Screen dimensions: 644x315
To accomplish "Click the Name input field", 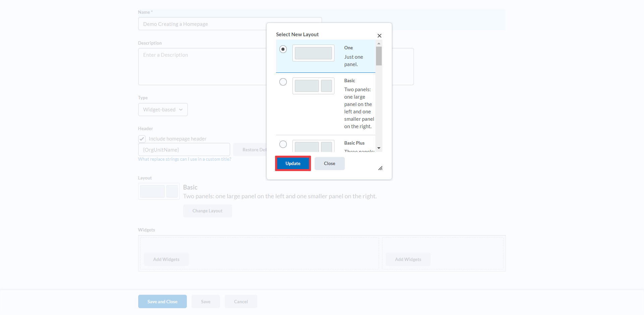I will click(201, 24).
